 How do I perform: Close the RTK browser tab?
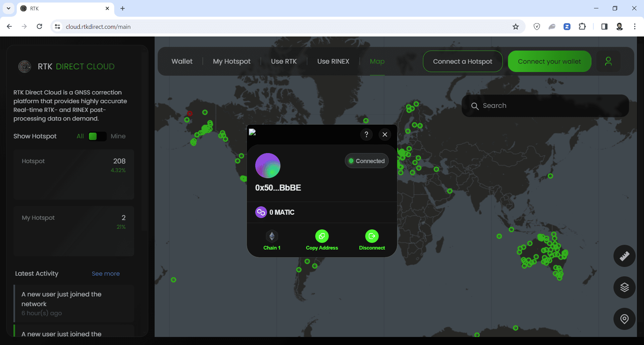coord(107,8)
